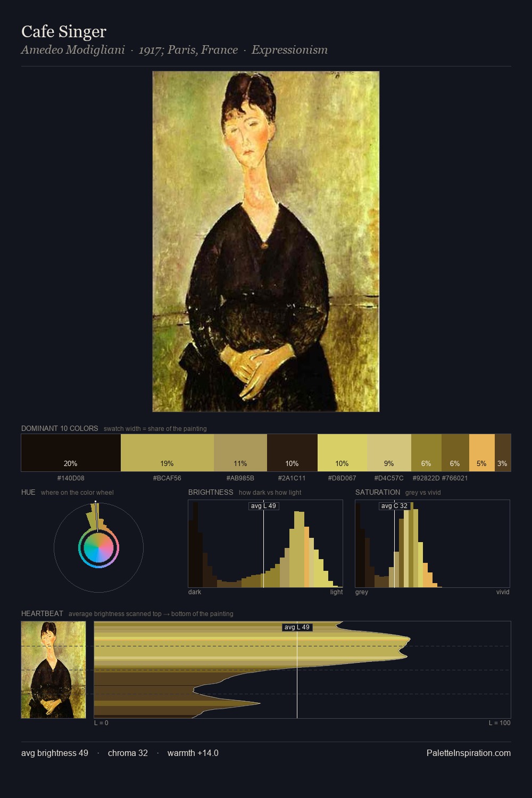Screen dimensions: 532x798
Task: Click the '1917; Paris, France' text
Action: click(188, 50)
